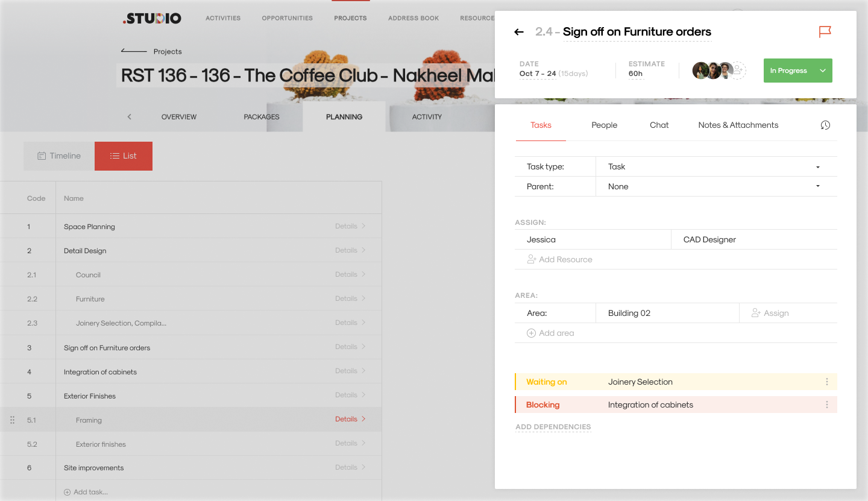This screenshot has height=501, width=868.
Task: Open the history clock icon
Action: [825, 125]
